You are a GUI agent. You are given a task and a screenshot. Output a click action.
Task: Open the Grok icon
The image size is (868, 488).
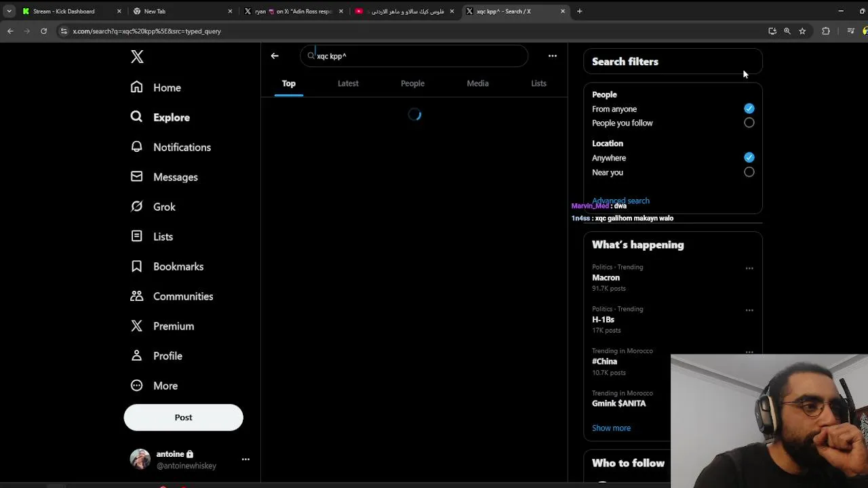tap(137, 207)
